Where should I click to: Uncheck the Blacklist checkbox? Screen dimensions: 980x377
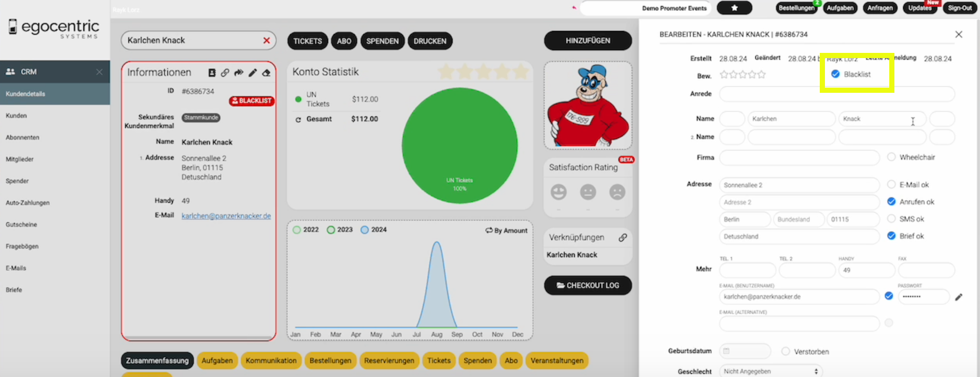[835, 74]
